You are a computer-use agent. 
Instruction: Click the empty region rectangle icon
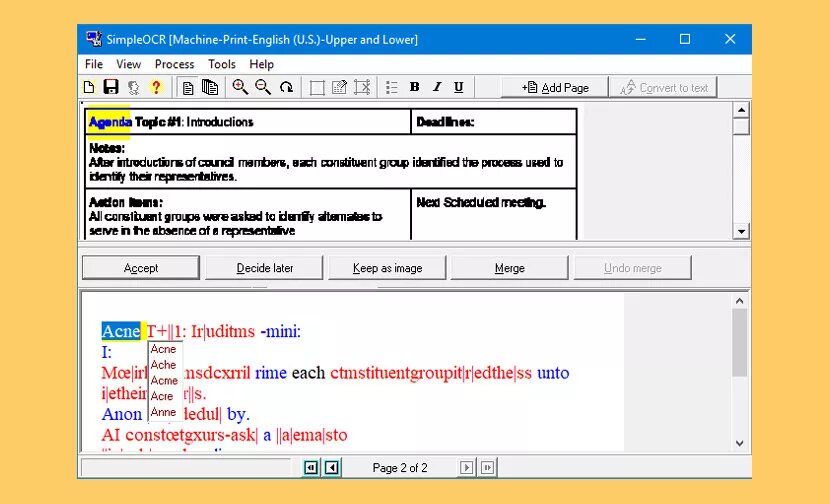(317, 88)
